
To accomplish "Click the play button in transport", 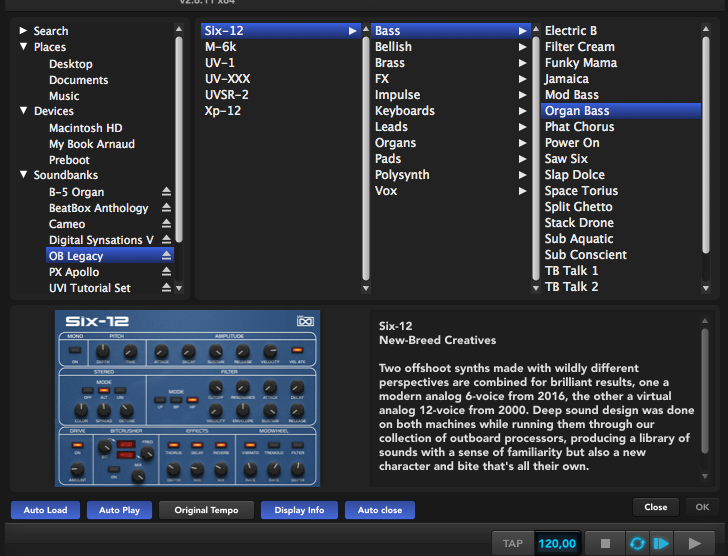I will (x=694, y=543).
